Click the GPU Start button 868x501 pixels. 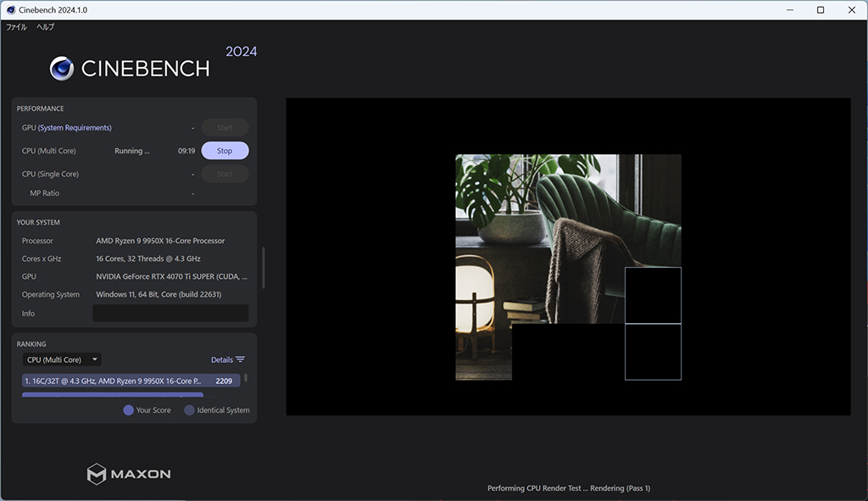click(x=225, y=127)
